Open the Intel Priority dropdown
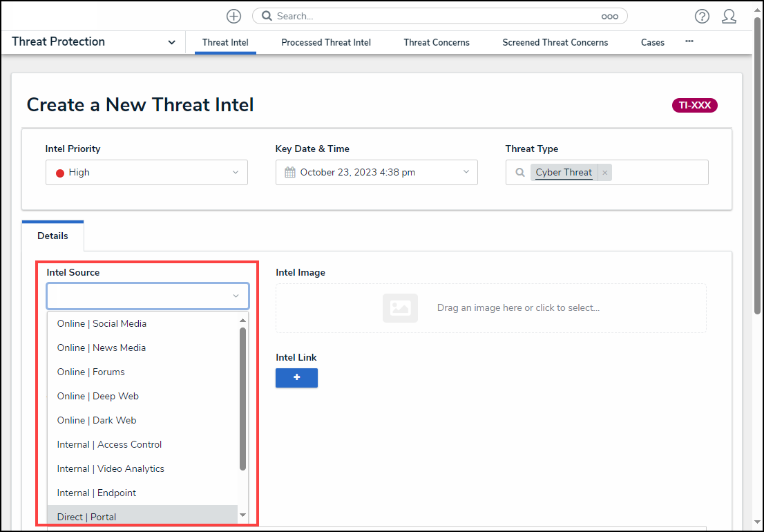The height and width of the screenshot is (532, 764). pyautogui.click(x=146, y=173)
